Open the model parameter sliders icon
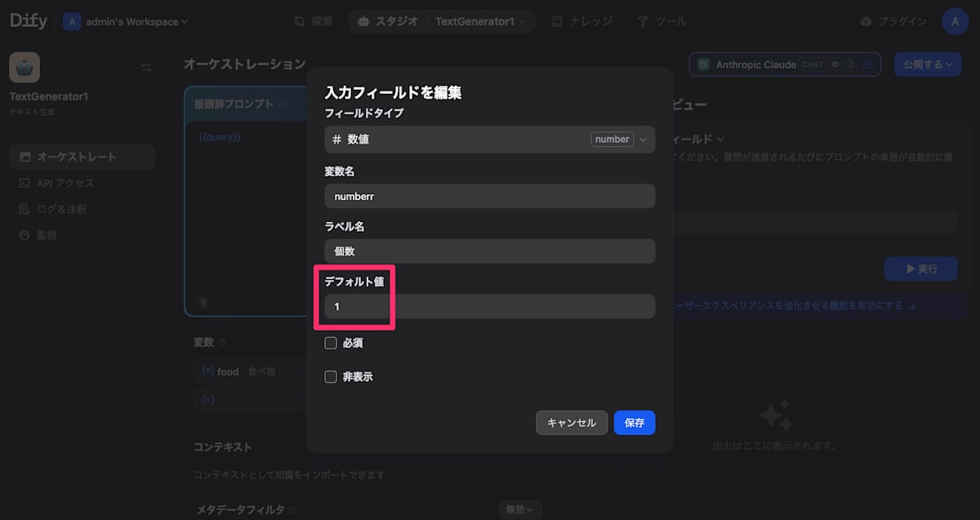Viewport: 980px width, 520px height. point(868,64)
